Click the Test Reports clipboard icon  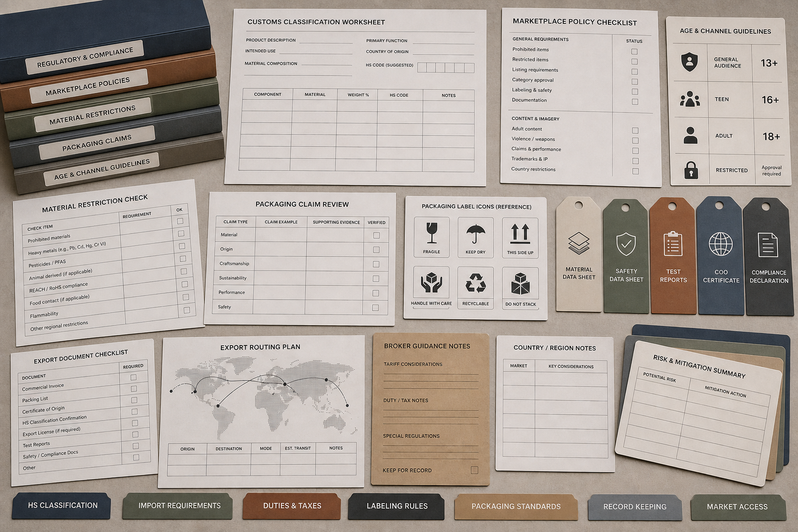pos(673,244)
